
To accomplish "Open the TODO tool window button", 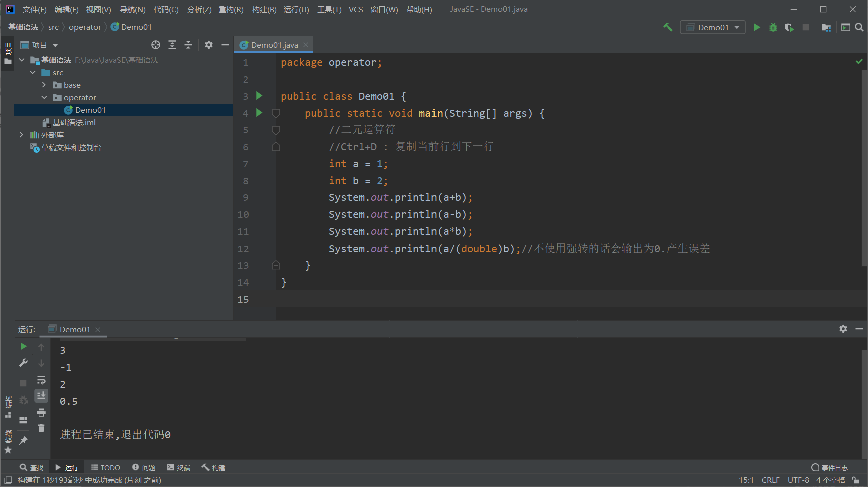I will tap(106, 467).
